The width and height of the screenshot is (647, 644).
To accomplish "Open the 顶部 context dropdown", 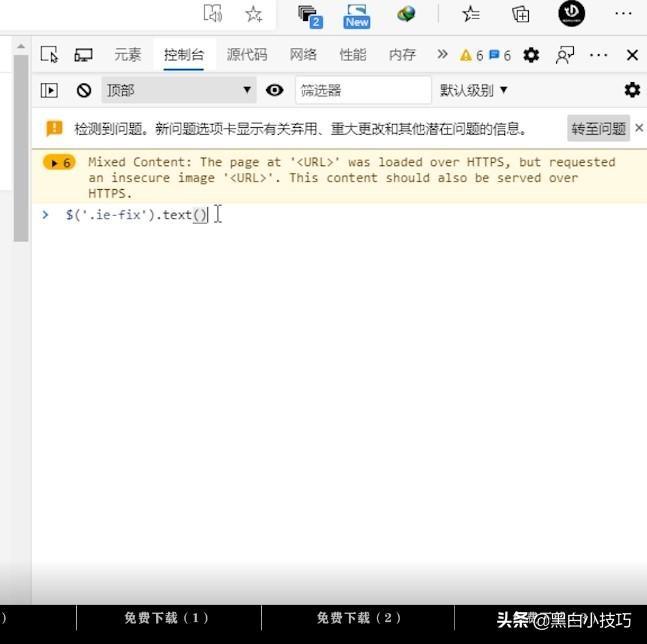I will 179,90.
